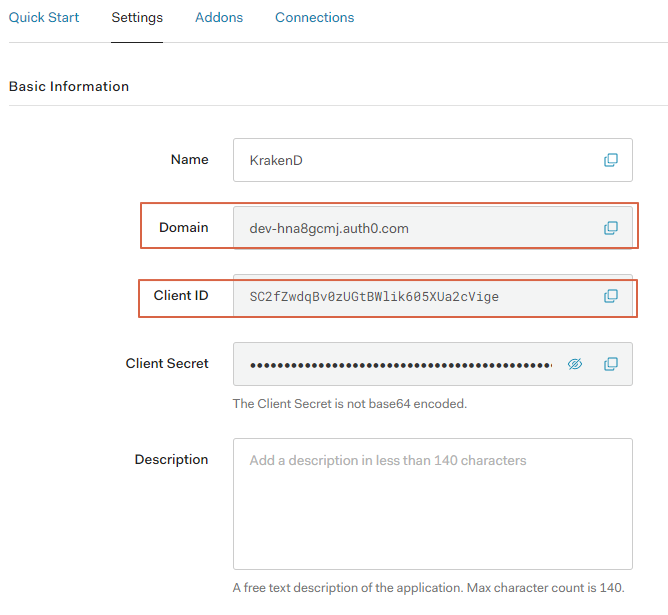Click the Client Secret label
The height and width of the screenshot is (615, 668).
[x=167, y=364]
